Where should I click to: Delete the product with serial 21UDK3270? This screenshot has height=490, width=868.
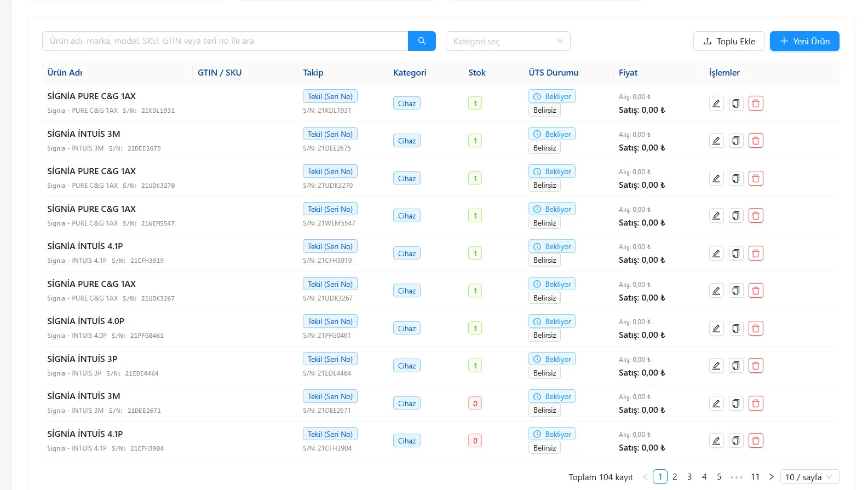[756, 178]
